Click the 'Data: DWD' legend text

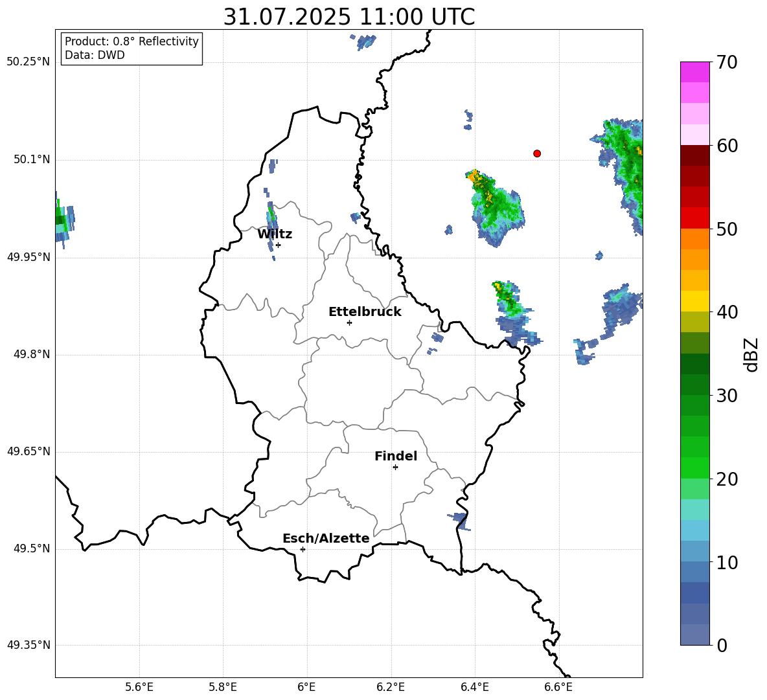tap(95, 55)
